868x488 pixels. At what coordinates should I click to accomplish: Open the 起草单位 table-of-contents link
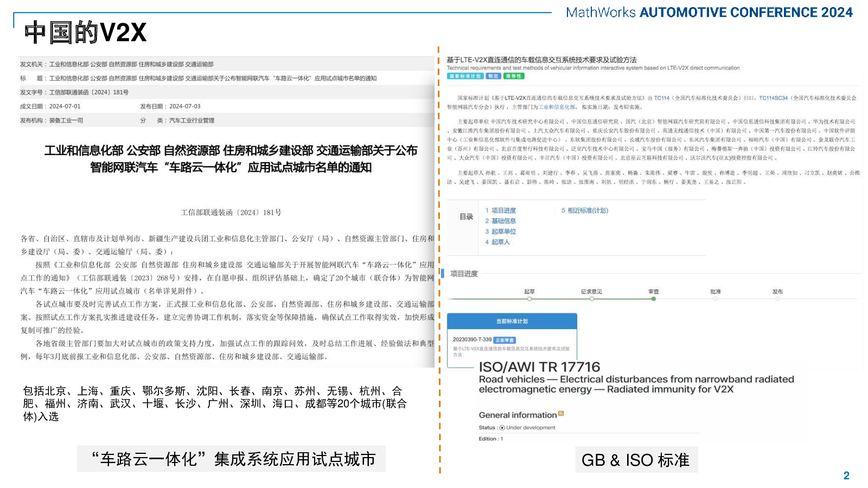click(503, 232)
